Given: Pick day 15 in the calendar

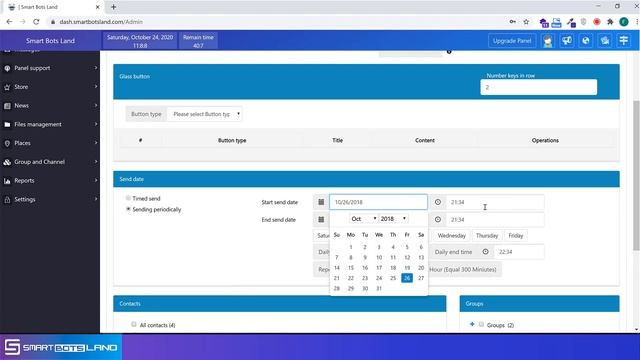Looking at the screenshot, I should [x=351, y=268].
